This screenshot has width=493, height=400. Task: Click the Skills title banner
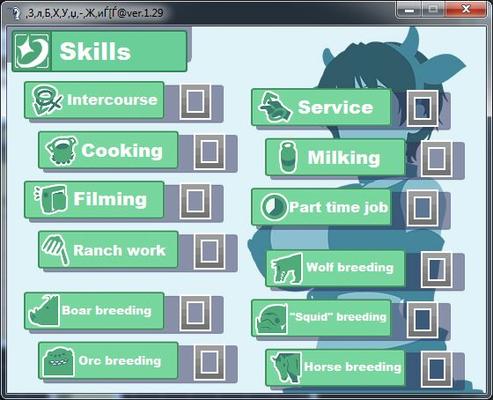(99, 51)
